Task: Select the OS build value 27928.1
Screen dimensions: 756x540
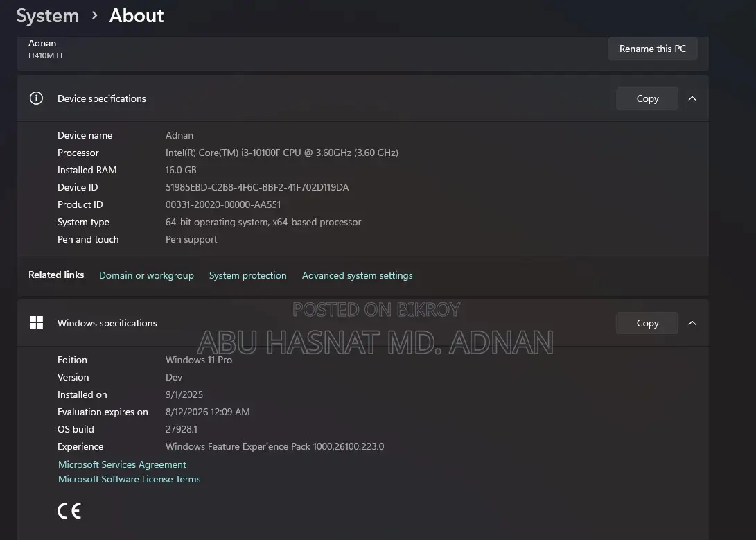Action: point(182,430)
